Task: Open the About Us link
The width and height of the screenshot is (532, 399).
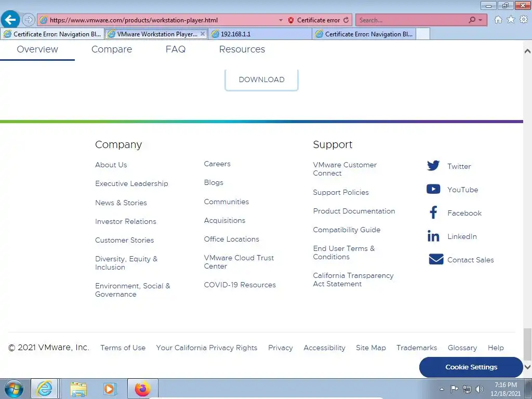Action: [111, 165]
